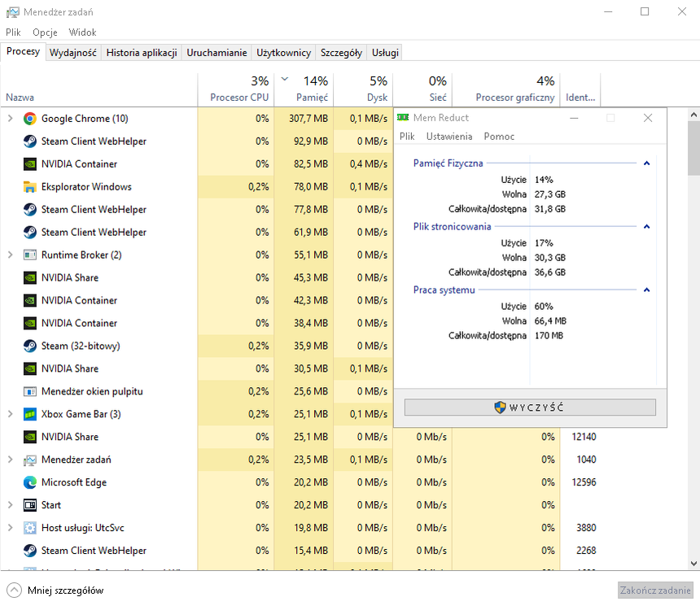Image resolution: width=700 pixels, height=610 pixels.
Task: Expand the Menedżer zadań process group
Action: click(x=11, y=460)
